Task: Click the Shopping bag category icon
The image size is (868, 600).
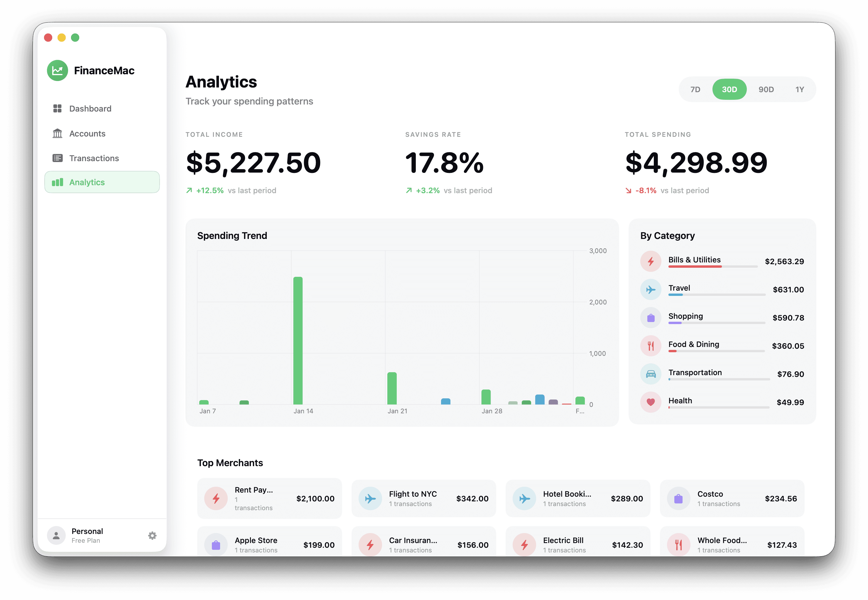Action: point(651,318)
